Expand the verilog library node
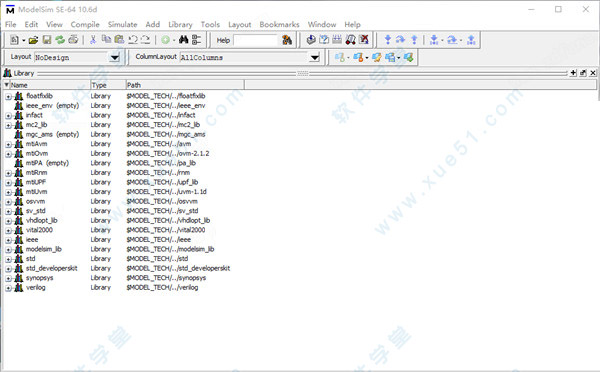The image size is (600, 372). 8,288
